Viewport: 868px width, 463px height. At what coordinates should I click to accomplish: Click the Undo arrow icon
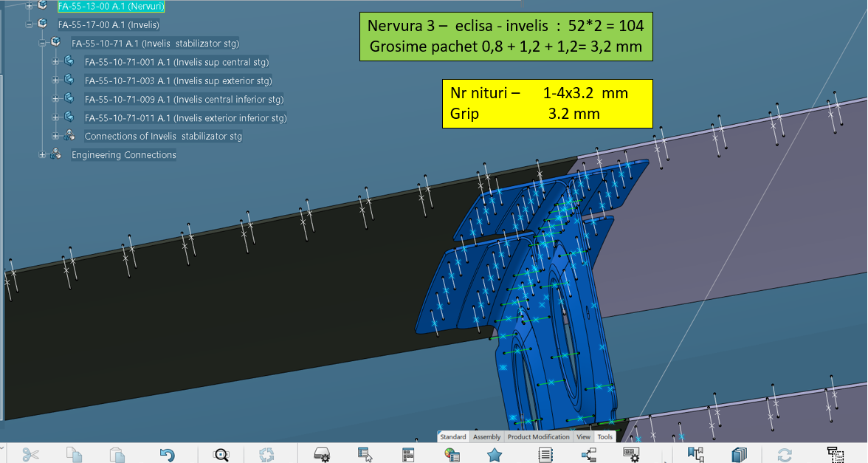pos(168,455)
